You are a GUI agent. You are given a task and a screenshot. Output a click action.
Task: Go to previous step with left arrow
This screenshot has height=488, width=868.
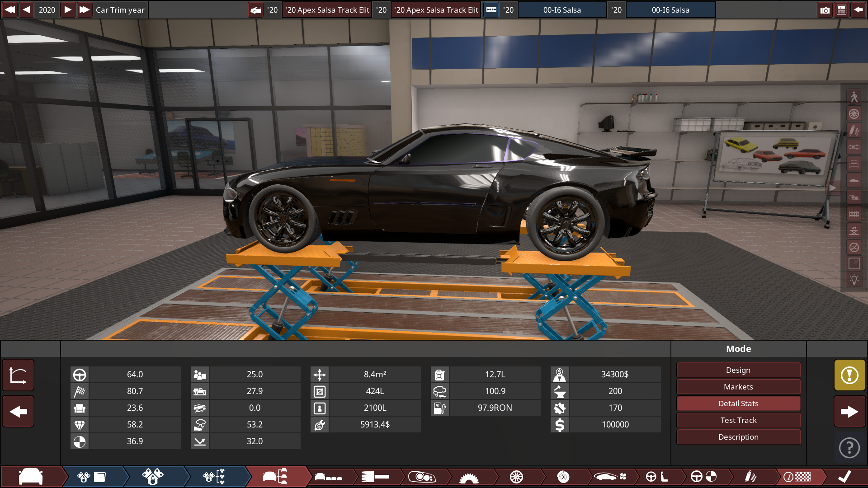(18, 412)
